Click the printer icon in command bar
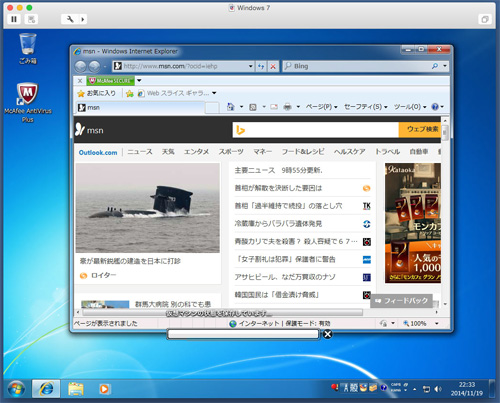Screen dimensions: 500x403 pyautogui.click(x=287, y=107)
